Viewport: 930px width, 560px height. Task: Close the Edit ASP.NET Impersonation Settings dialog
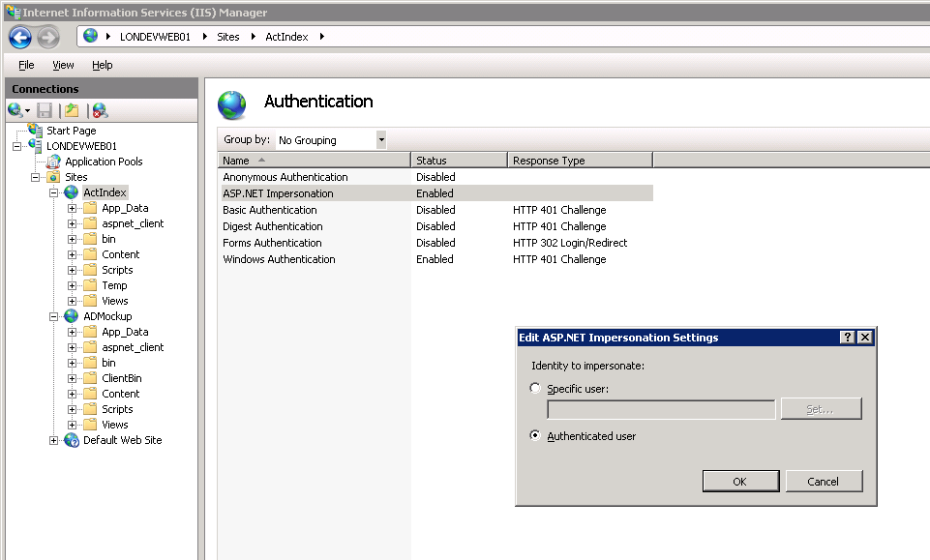point(865,338)
